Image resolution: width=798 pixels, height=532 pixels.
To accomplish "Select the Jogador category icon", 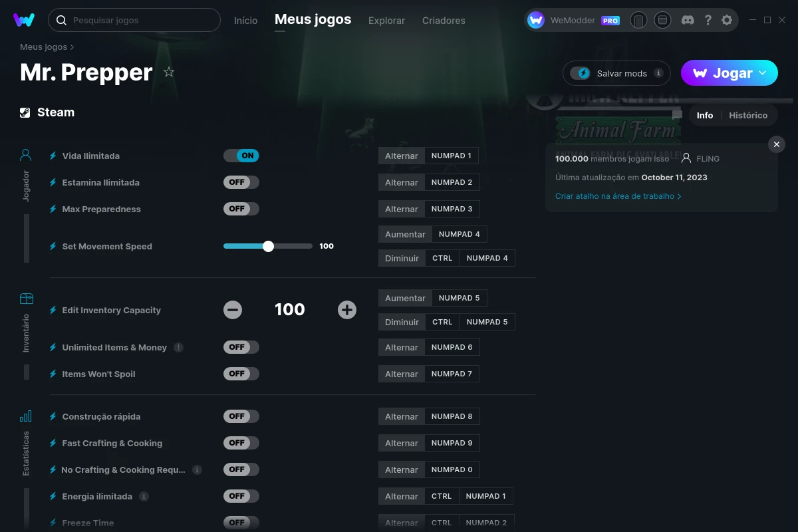I will click(x=26, y=156).
